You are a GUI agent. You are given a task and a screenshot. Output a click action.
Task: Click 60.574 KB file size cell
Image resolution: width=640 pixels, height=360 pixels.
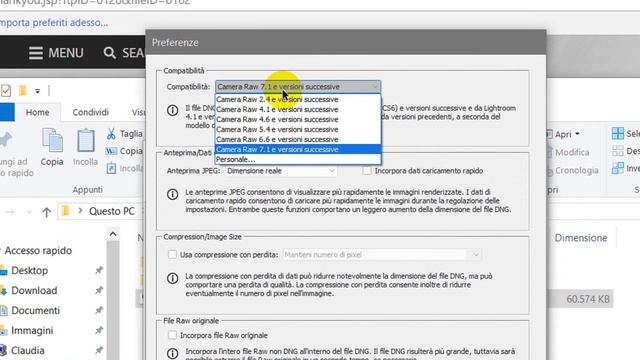click(588, 299)
